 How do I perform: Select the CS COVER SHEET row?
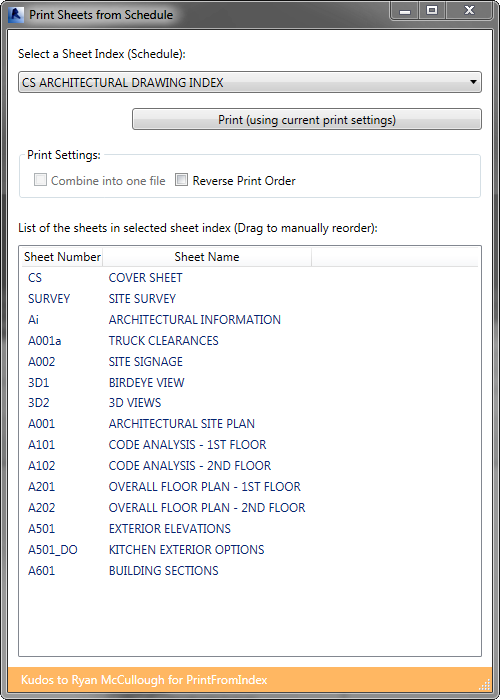[x=250, y=278]
